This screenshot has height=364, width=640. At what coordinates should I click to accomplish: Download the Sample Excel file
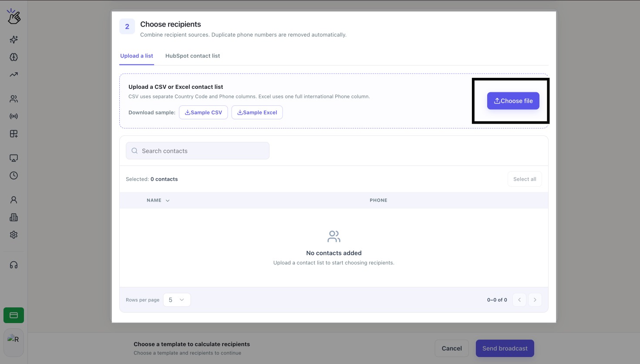[257, 112]
